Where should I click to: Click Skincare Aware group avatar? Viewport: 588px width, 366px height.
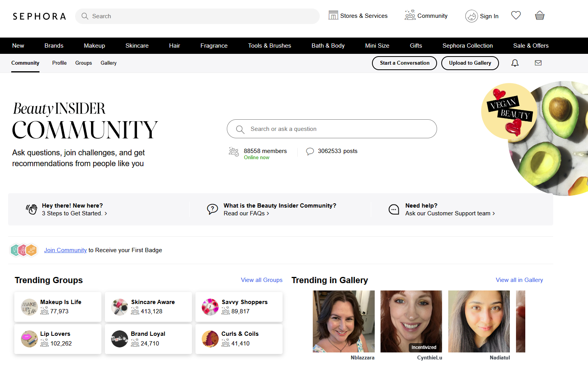pyautogui.click(x=120, y=307)
